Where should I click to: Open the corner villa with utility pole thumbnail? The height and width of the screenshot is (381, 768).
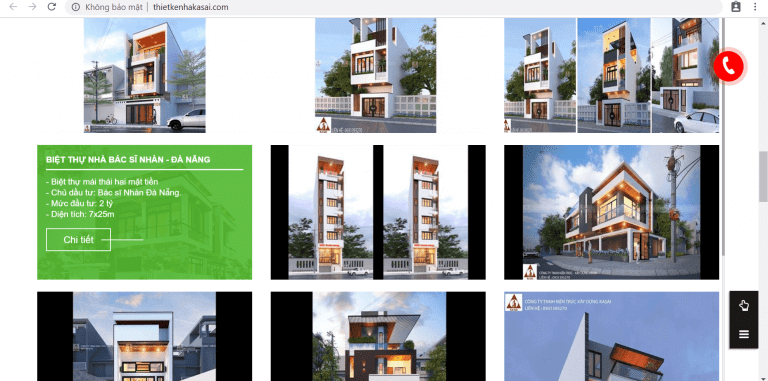tap(611, 212)
